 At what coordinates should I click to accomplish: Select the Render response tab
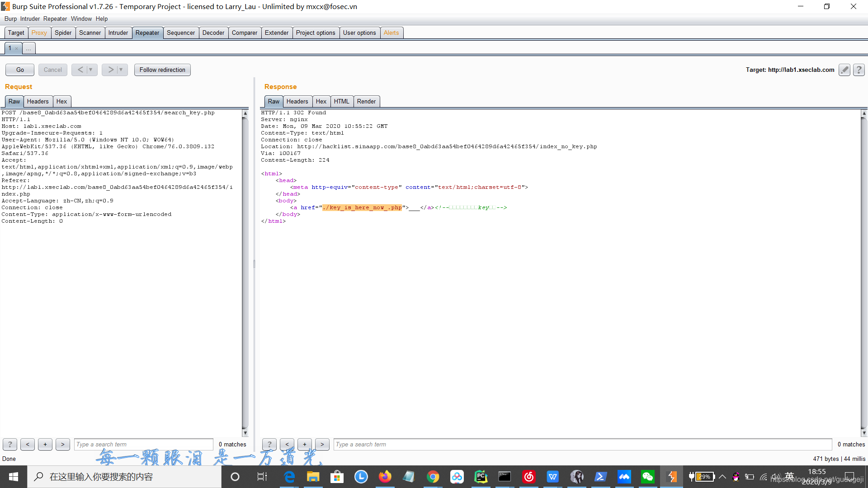(366, 101)
